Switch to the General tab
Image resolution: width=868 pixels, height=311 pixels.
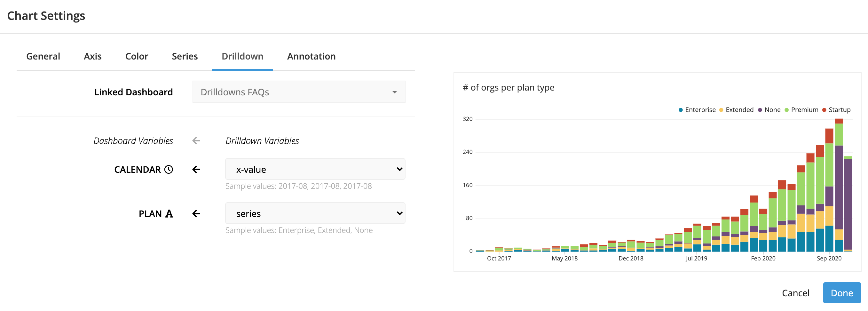coord(43,56)
